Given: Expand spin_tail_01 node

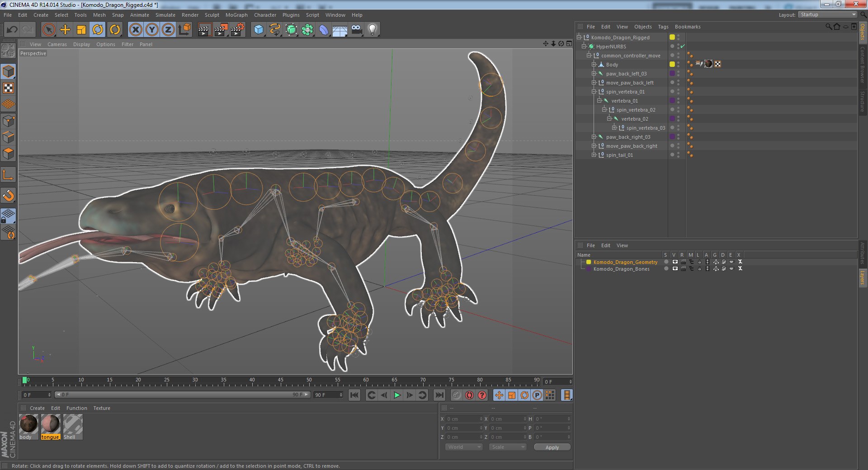Looking at the screenshot, I should pos(594,155).
